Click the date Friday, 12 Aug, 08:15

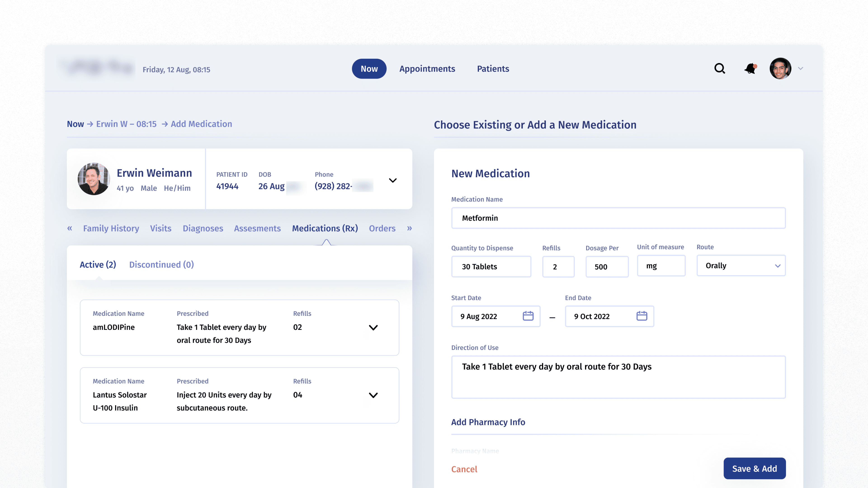[x=176, y=70]
